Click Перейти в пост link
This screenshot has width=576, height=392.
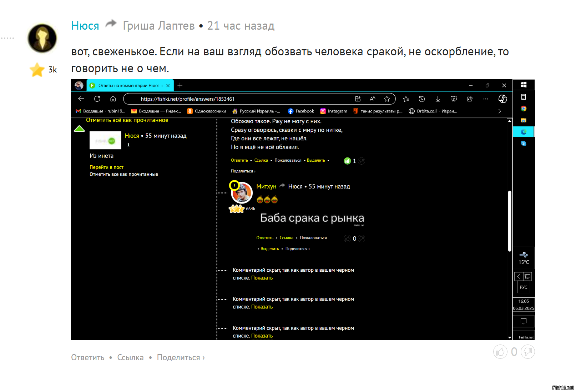(x=106, y=167)
